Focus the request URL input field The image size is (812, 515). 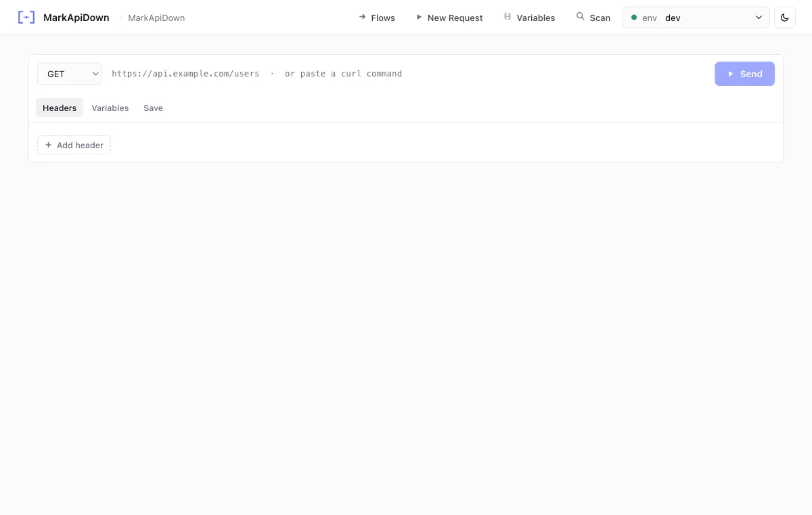click(x=408, y=74)
